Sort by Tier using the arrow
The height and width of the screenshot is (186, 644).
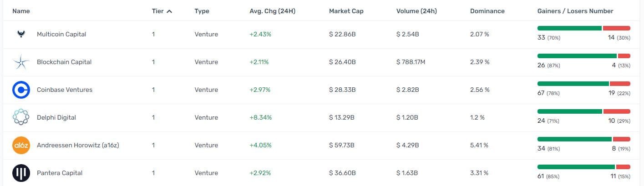tap(169, 11)
